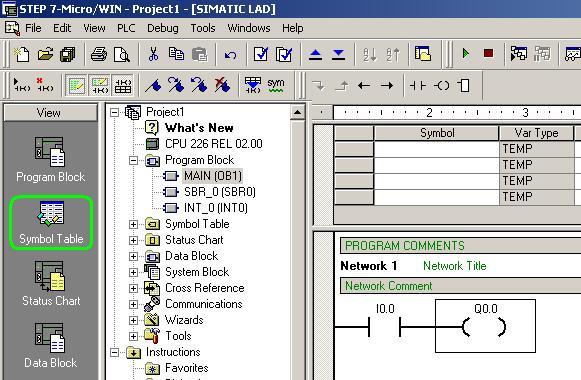
Task: Insert a contact using the toolbar icon
Action: 418,86
